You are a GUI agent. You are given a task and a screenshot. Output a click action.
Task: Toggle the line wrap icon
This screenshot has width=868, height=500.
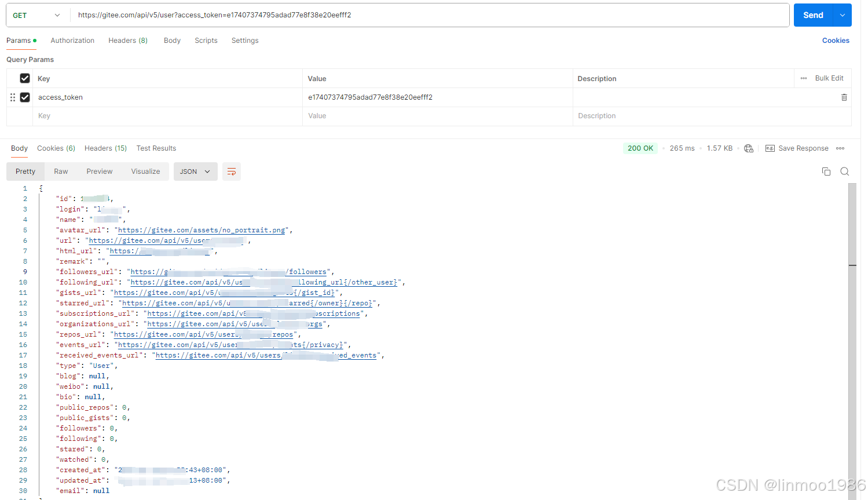[x=232, y=171]
